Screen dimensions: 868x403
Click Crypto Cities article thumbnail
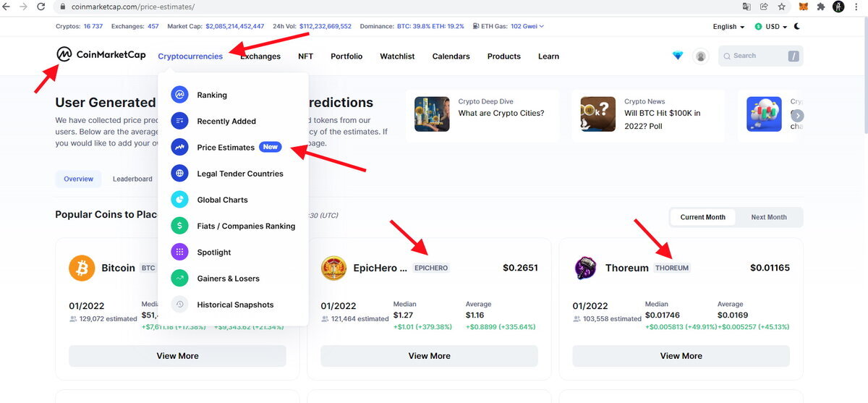click(x=432, y=114)
